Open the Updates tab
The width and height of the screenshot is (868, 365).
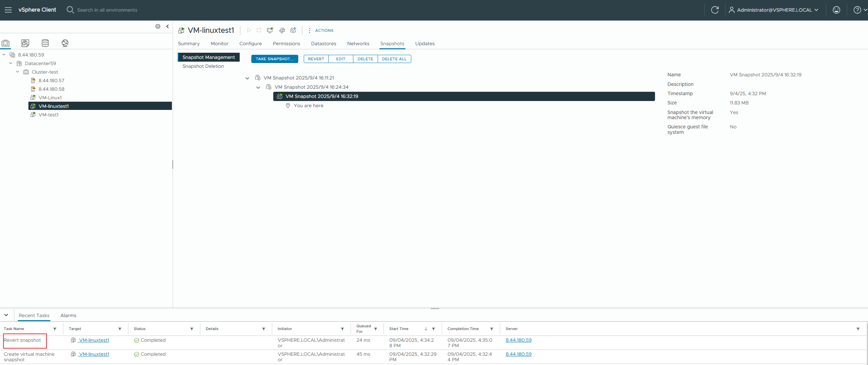tap(425, 43)
